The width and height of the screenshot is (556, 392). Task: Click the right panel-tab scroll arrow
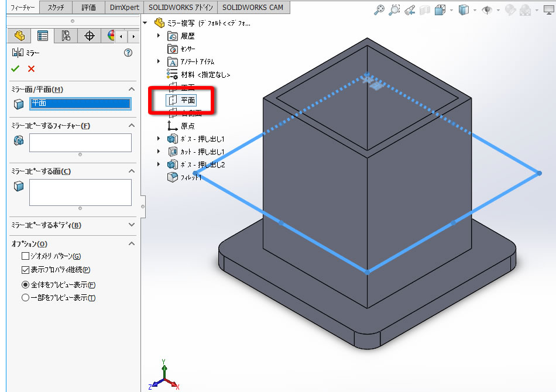point(133,36)
